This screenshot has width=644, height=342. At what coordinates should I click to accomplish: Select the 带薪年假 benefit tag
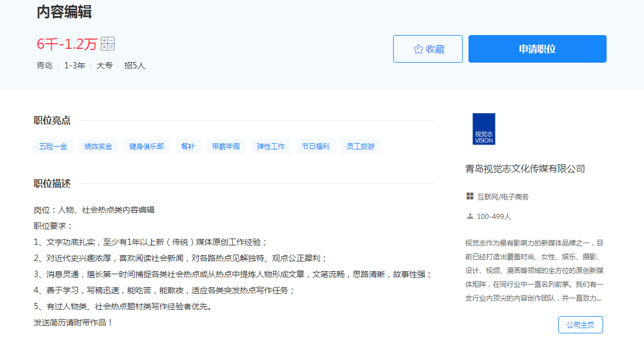[226, 147]
